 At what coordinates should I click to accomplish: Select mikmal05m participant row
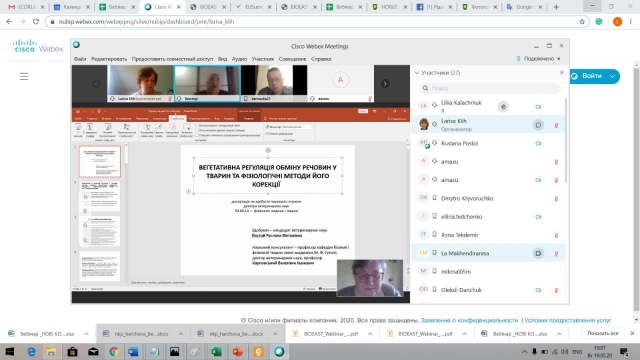coord(488,271)
